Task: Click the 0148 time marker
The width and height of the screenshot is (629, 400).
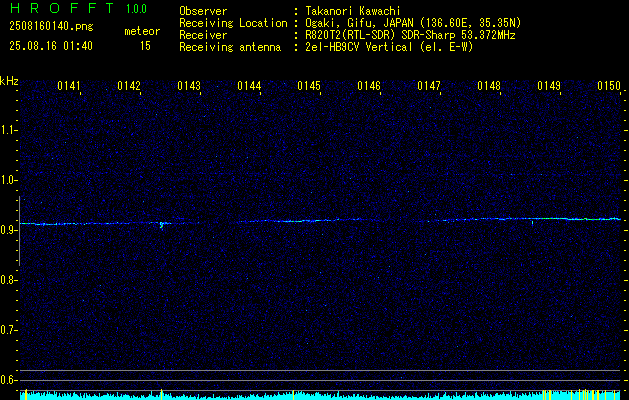Action: click(489, 86)
